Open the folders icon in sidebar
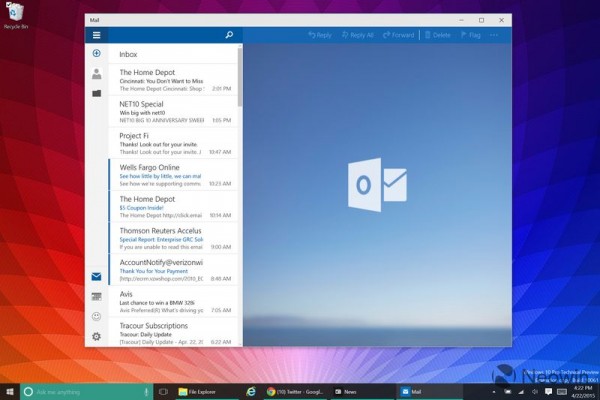The image size is (600, 400). [96, 93]
